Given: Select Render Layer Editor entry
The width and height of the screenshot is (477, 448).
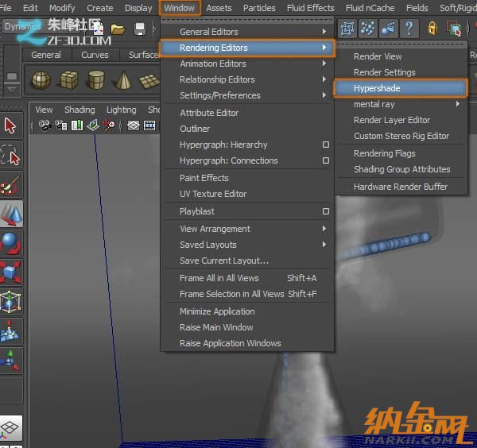Looking at the screenshot, I should [401, 120].
